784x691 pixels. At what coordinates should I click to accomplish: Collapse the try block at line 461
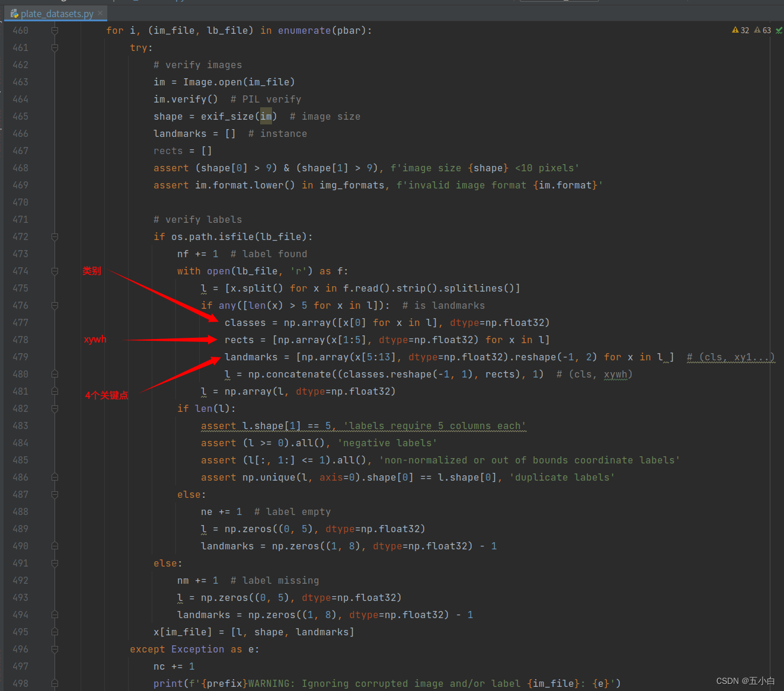[x=55, y=48]
